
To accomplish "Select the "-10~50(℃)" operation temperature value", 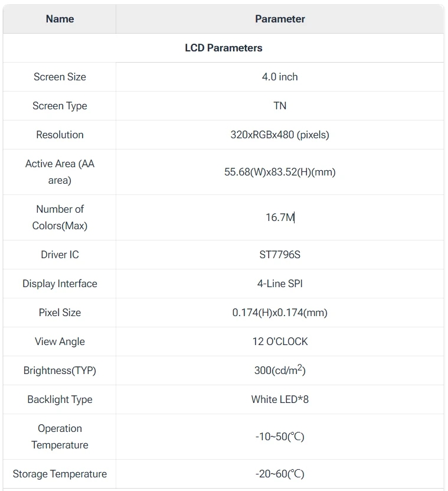I will pyautogui.click(x=280, y=437).
